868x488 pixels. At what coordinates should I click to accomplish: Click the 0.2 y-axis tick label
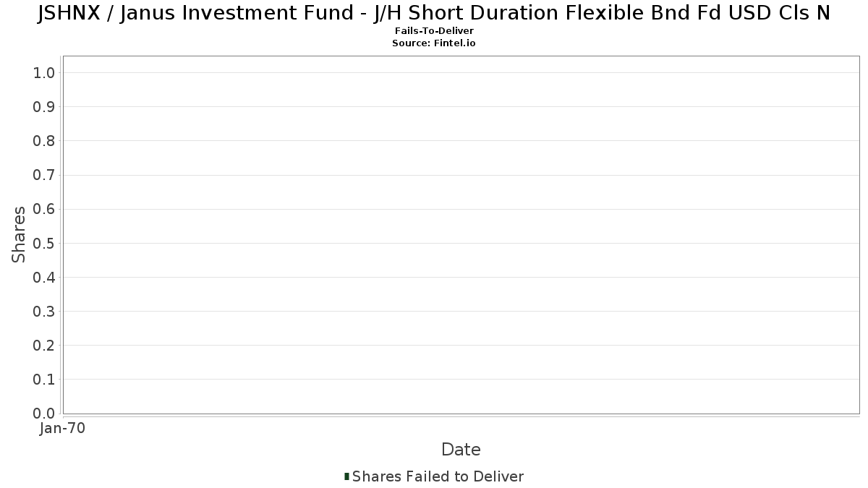pyautogui.click(x=44, y=346)
